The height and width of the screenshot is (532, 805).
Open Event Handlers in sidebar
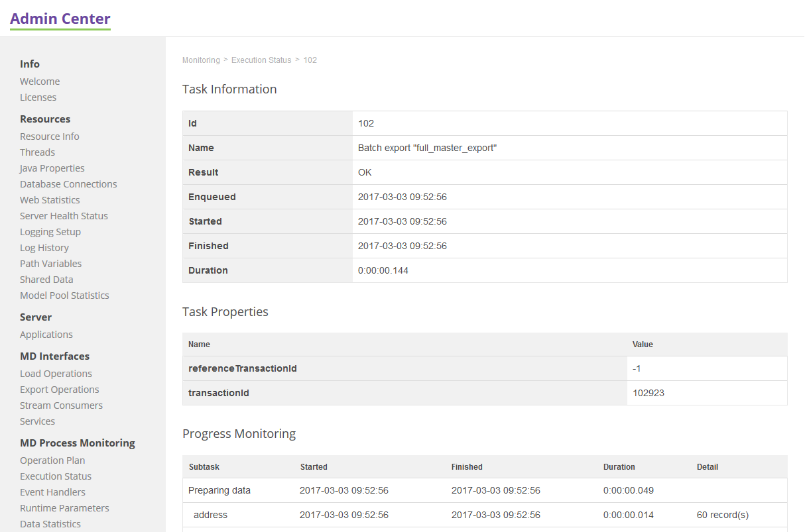(x=52, y=492)
